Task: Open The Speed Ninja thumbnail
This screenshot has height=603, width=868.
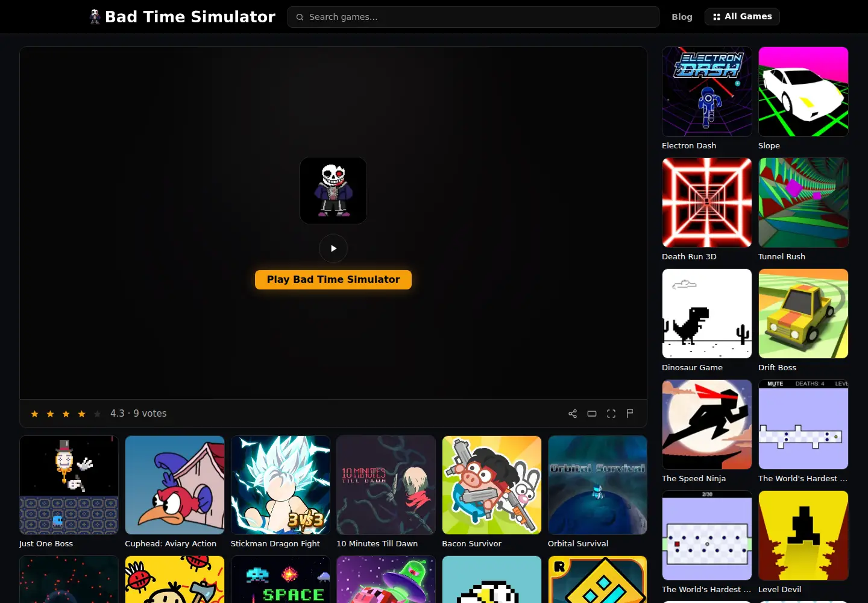Action: point(707,425)
